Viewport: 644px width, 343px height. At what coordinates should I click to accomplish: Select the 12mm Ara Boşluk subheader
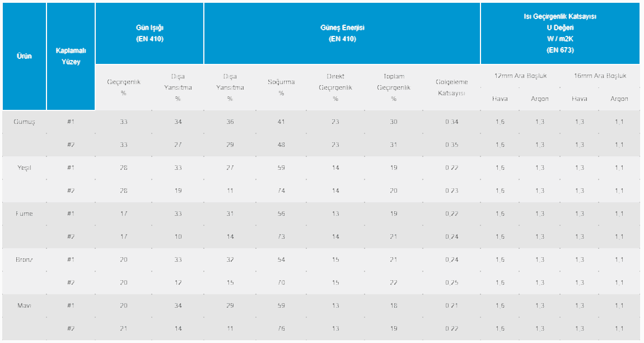coord(520,76)
